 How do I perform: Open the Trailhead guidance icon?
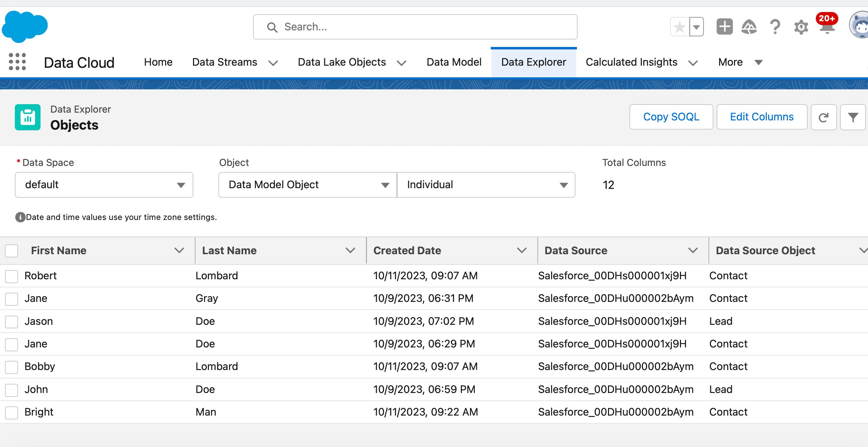(x=749, y=27)
